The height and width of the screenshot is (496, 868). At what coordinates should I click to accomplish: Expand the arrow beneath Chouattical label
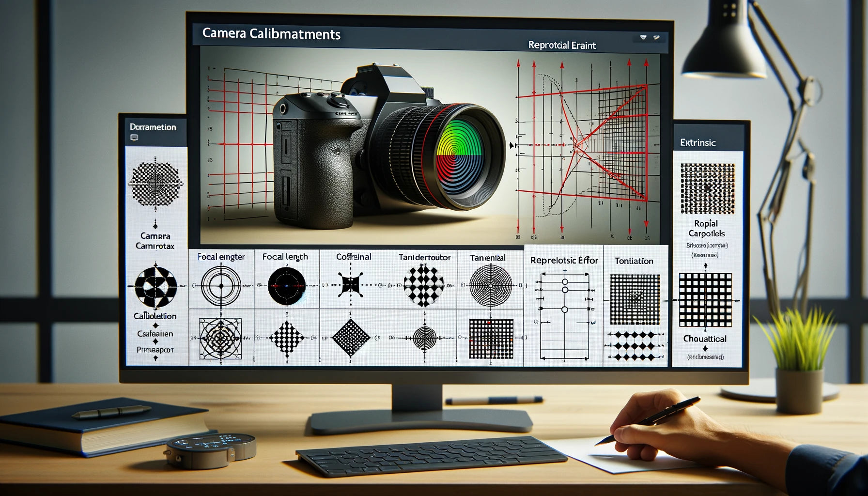(x=705, y=348)
